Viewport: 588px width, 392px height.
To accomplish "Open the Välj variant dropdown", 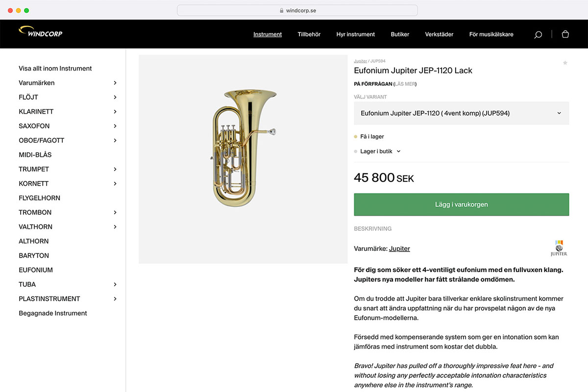I will (461, 113).
